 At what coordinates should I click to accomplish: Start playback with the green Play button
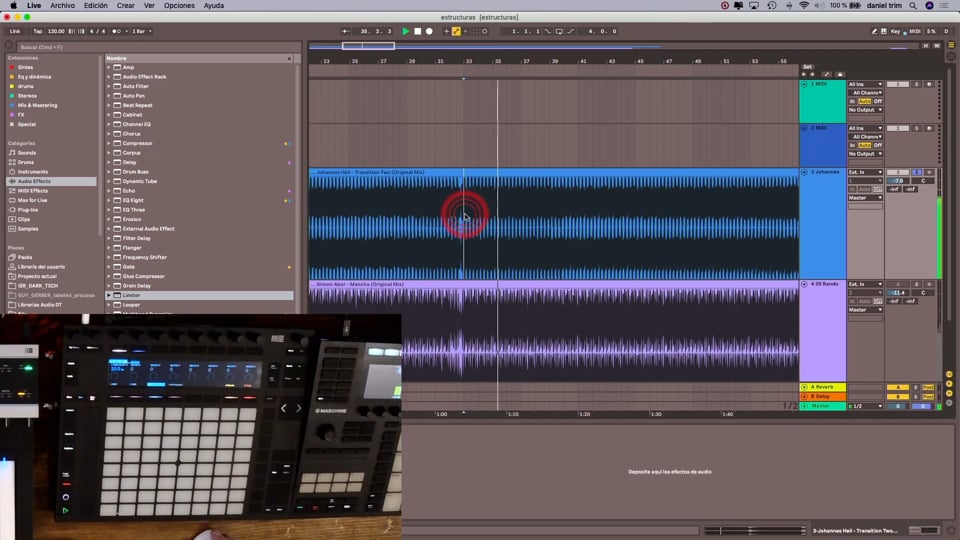pos(405,31)
